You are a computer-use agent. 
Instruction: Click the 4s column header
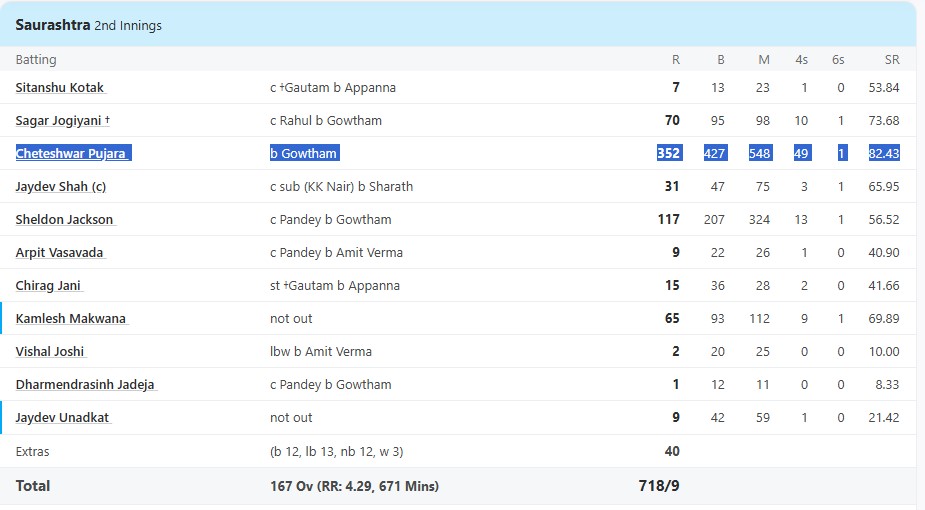click(x=801, y=60)
